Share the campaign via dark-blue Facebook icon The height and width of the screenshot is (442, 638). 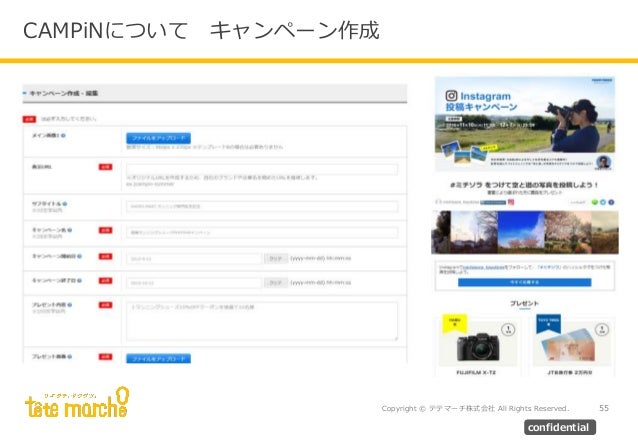coord(611,202)
